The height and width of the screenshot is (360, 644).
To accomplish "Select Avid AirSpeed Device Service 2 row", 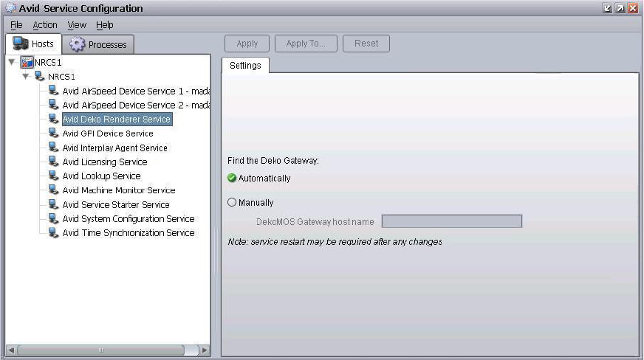I will (x=136, y=105).
